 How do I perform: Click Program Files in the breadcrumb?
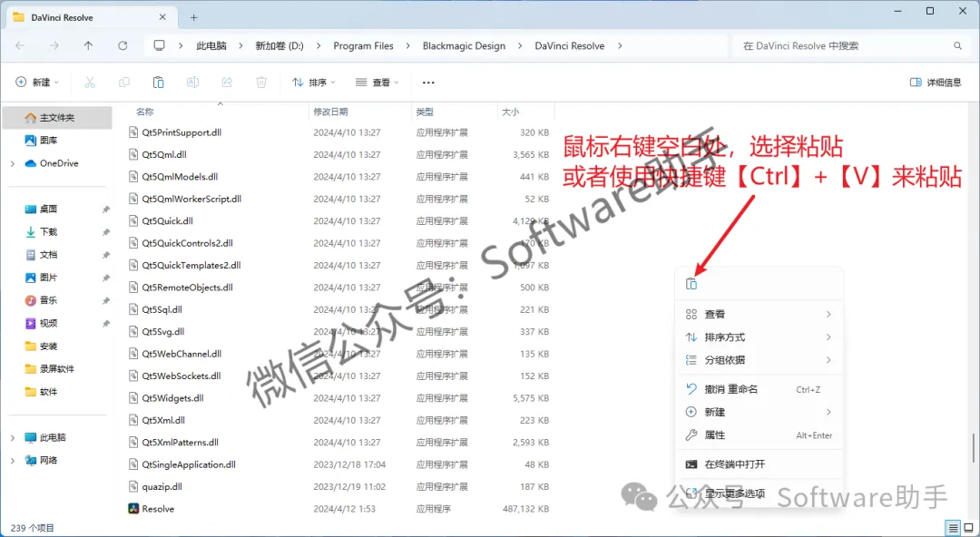click(x=363, y=45)
